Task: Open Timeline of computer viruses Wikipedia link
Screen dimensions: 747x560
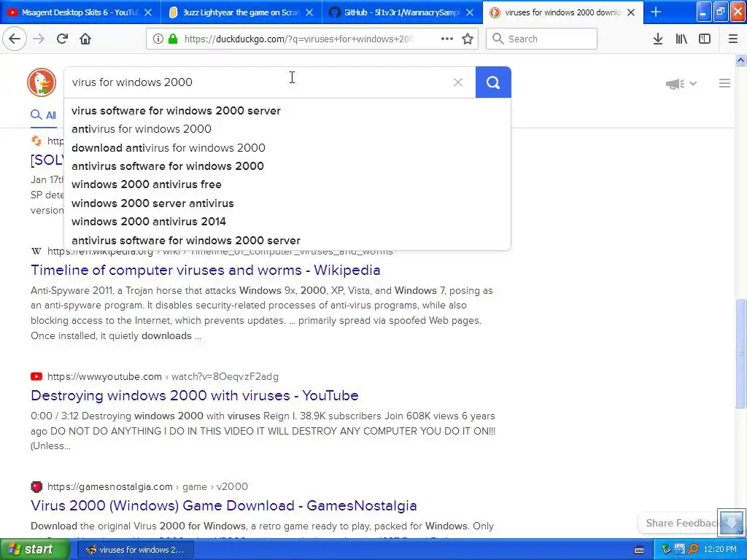Action: [205, 270]
